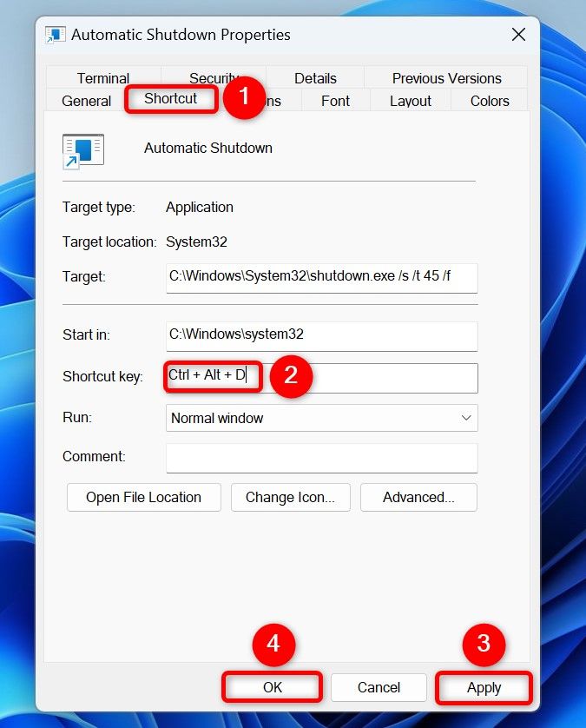The image size is (586, 728).
Task: Go to the Font tab
Action: 335,101
